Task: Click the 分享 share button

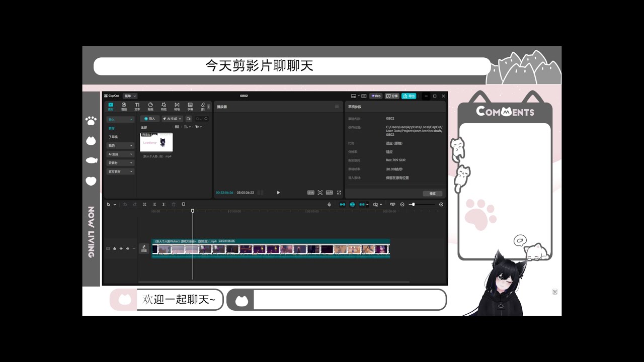Action: point(392,96)
